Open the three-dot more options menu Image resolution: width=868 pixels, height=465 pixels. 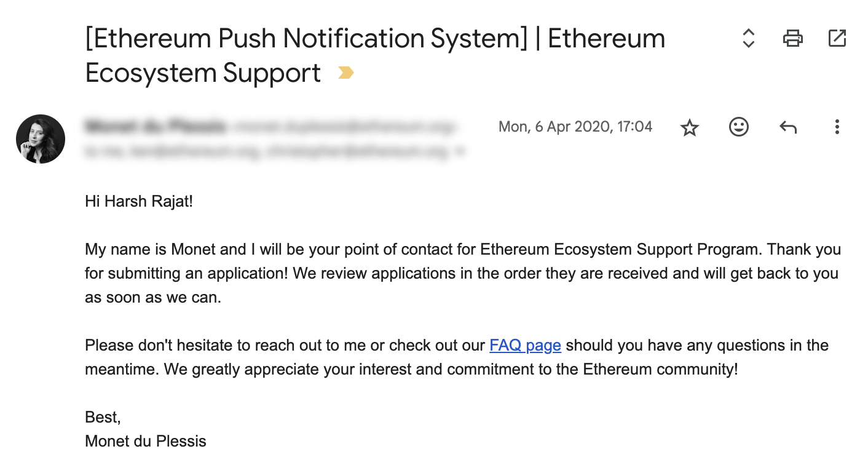point(837,127)
